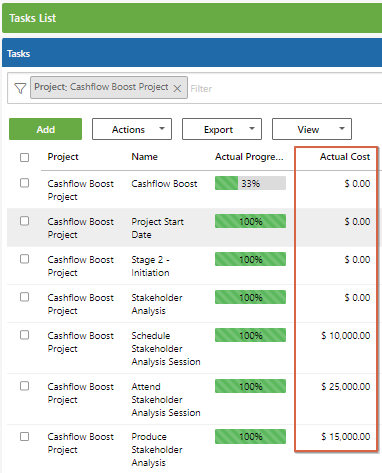
Task: Open the Export dropdown menu
Action: 222,129
